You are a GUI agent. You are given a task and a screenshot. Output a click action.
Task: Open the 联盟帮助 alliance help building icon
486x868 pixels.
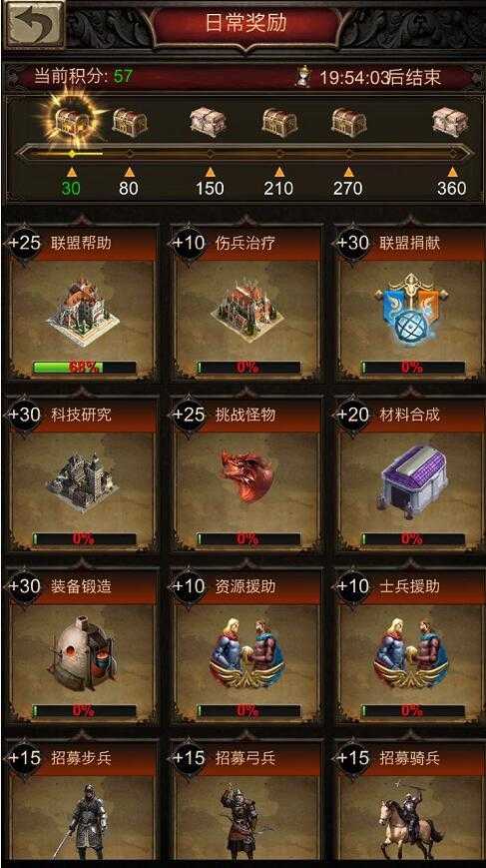point(83,312)
